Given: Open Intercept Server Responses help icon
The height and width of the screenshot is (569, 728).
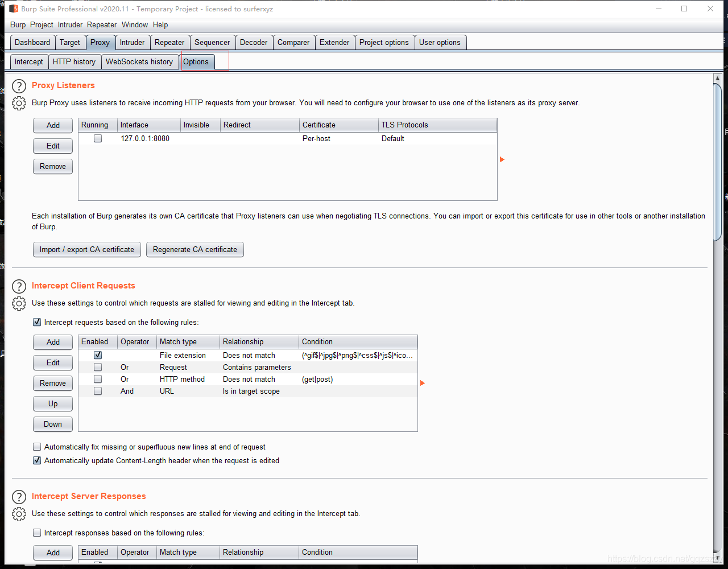Looking at the screenshot, I should coord(19,497).
